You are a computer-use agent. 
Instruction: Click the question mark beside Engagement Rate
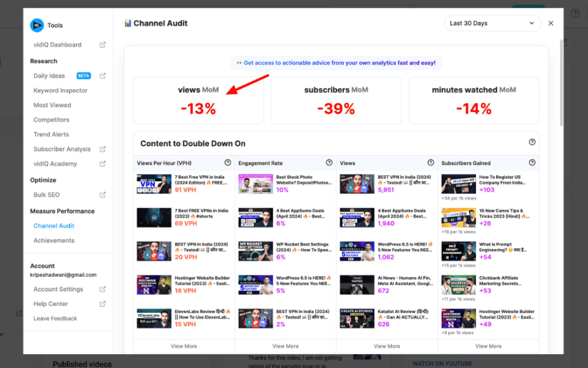click(x=329, y=163)
